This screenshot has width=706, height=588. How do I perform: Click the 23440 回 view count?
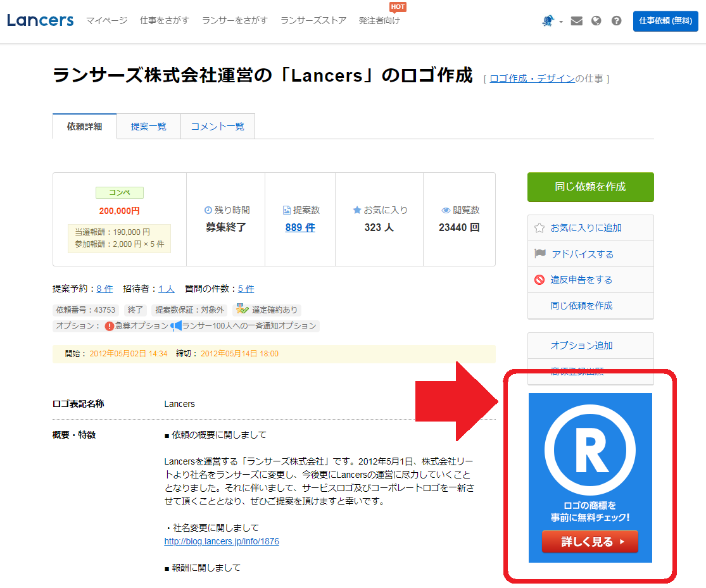coord(459,227)
